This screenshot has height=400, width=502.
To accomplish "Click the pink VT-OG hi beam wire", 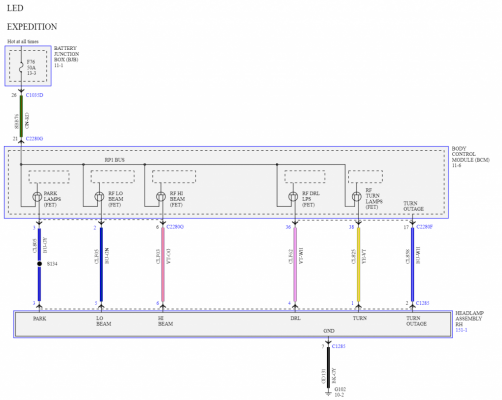I will [x=163, y=265].
